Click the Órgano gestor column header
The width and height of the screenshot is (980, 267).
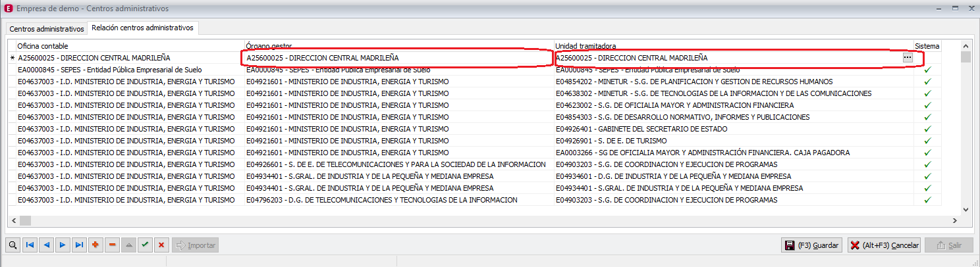click(399, 46)
